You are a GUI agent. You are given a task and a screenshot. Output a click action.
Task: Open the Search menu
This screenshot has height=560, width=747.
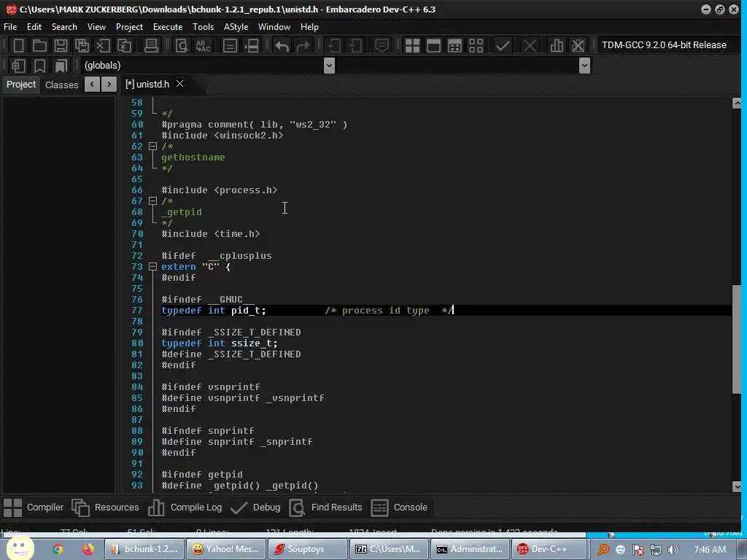[64, 27]
